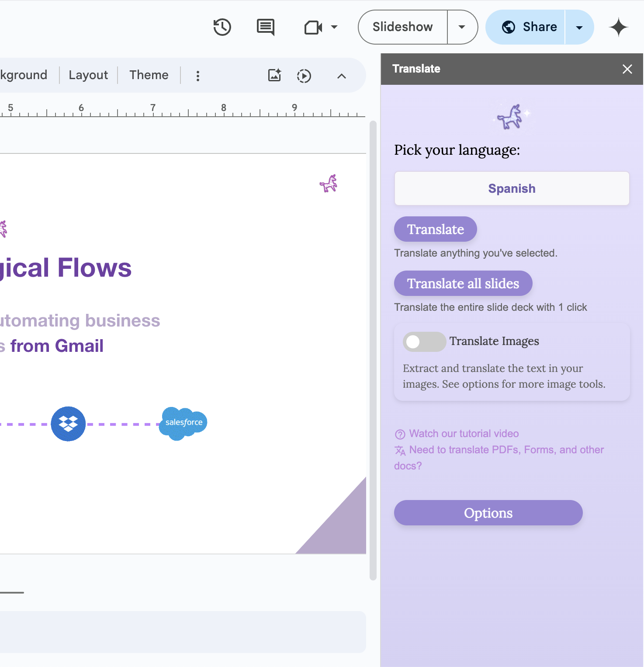Open the three-dot more toolbar options
The image size is (644, 667).
coord(198,76)
